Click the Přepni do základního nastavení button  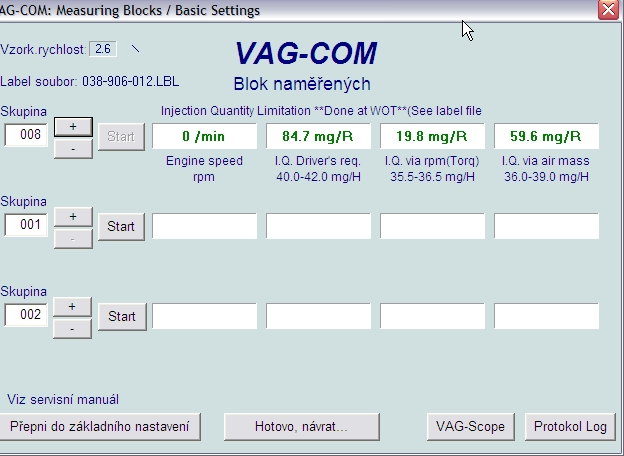coord(100,427)
